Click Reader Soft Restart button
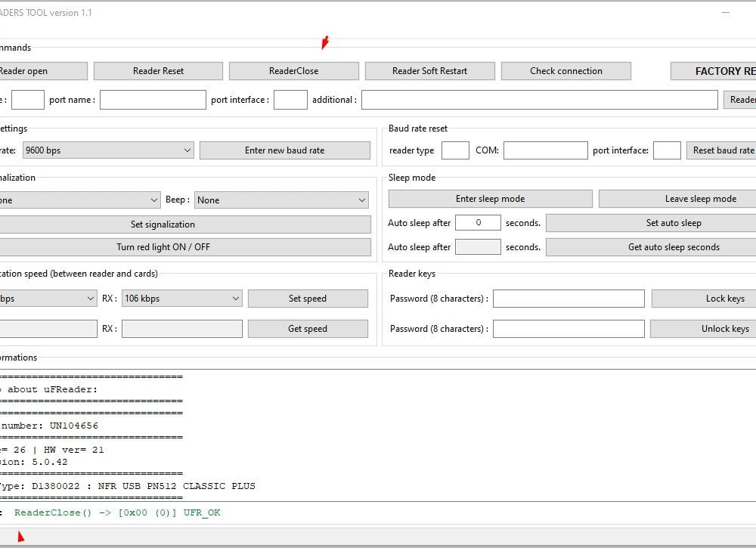 coord(429,71)
